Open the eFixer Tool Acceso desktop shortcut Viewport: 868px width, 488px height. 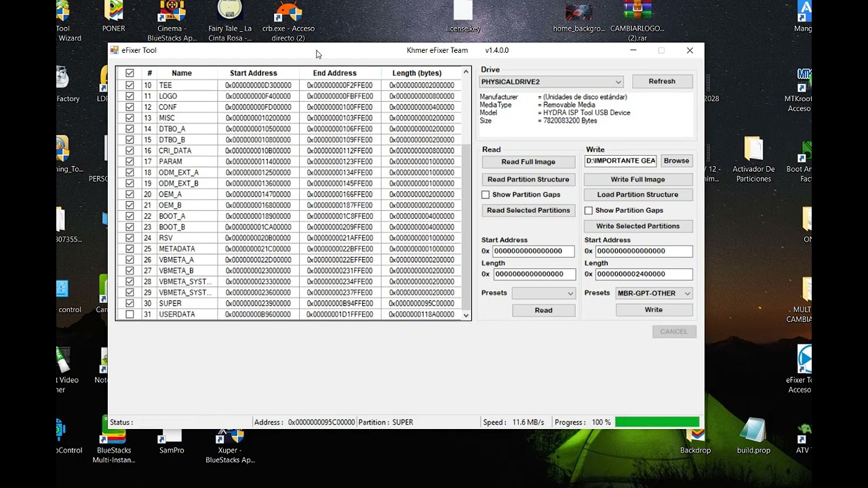[800, 369]
